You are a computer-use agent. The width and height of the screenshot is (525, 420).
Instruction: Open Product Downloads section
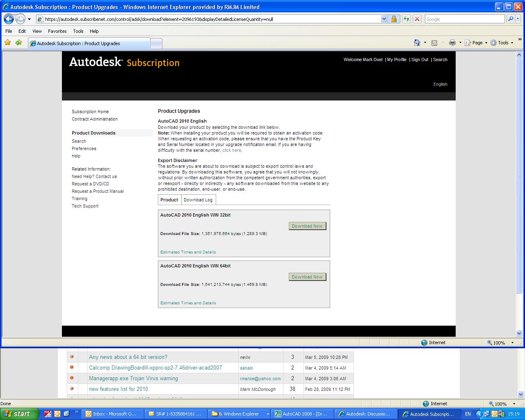point(94,133)
